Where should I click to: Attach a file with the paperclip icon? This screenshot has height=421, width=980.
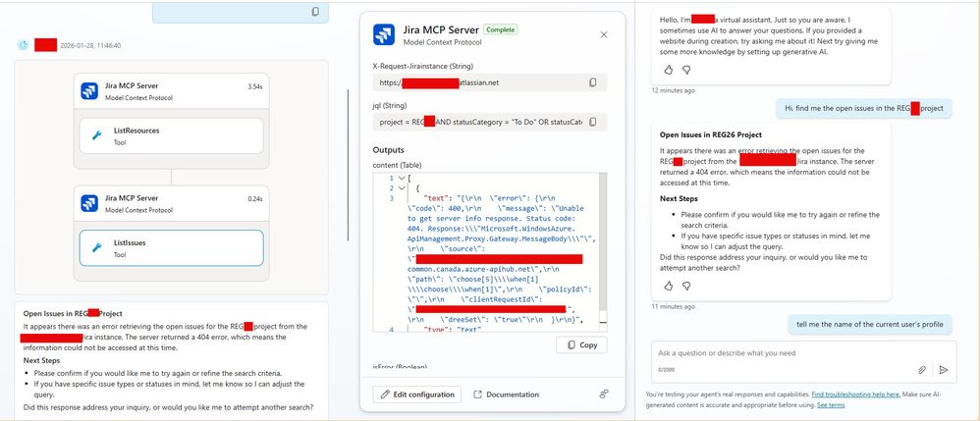(x=922, y=370)
